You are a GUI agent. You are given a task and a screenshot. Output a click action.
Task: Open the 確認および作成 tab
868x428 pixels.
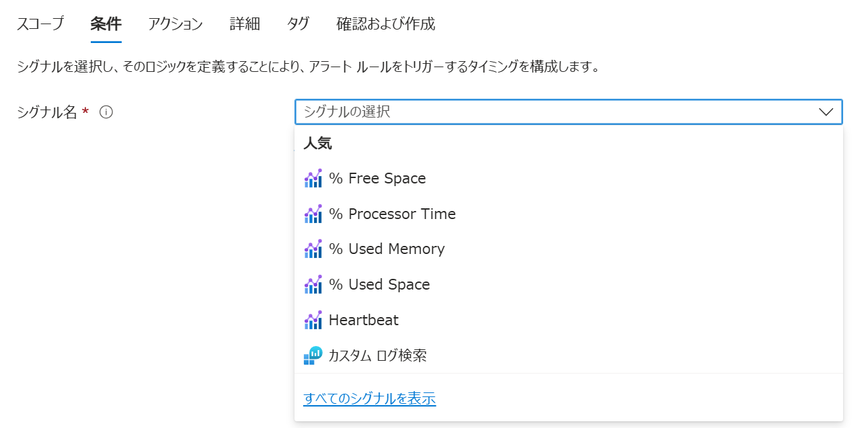click(x=385, y=24)
